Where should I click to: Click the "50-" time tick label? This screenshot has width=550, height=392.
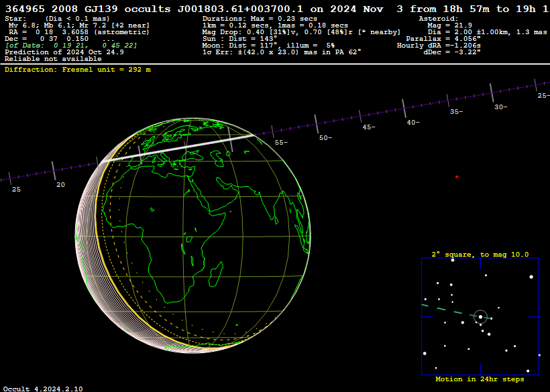(x=325, y=138)
